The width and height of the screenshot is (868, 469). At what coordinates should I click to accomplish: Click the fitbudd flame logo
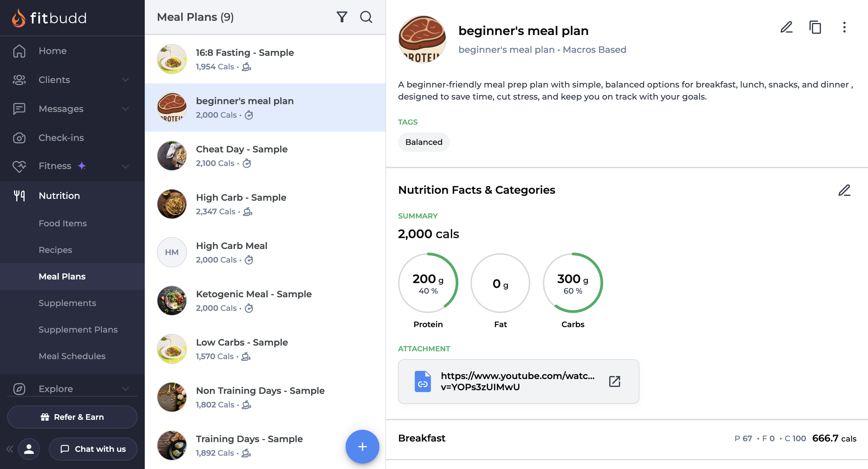(x=18, y=18)
